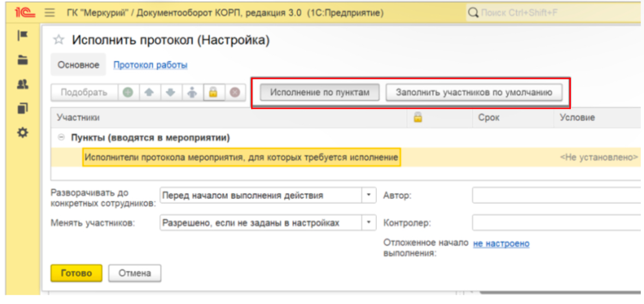This screenshot has height=304, width=644.
Task: Open Менять участников dropdown arrow
Action: tap(368, 223)
